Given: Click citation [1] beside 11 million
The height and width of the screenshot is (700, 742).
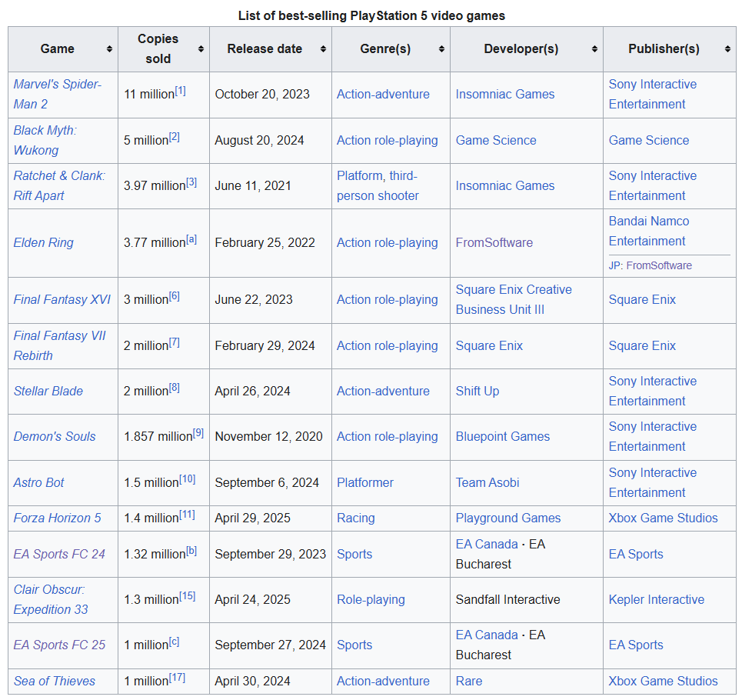Looking at the screenshot, I should tap(180, 91).
